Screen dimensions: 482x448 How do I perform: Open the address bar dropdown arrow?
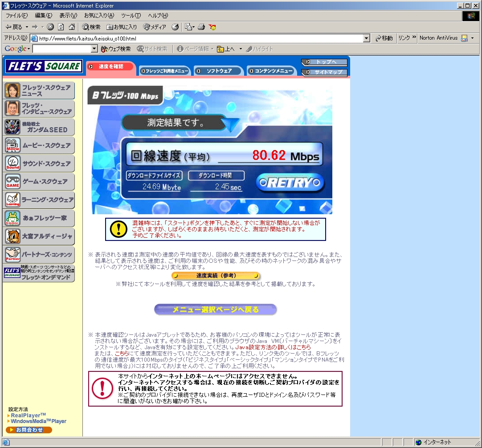point(367,38)
